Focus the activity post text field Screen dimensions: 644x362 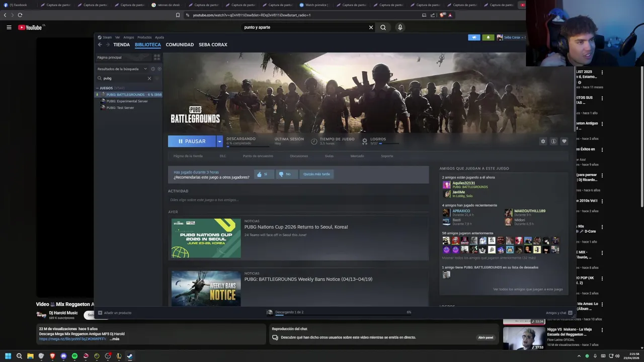click(x=298, y=200)
